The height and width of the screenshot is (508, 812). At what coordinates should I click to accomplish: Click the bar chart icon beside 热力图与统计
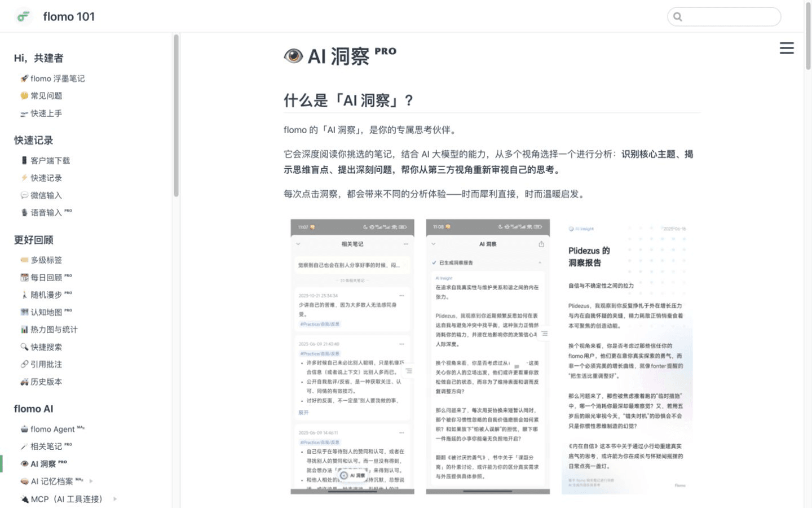point(24,330)
